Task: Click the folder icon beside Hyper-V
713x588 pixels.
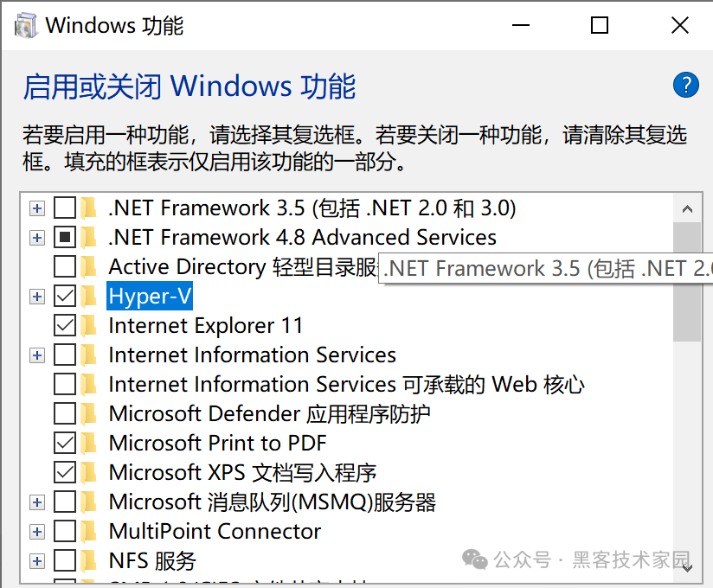Action: [x=88, y=297]
